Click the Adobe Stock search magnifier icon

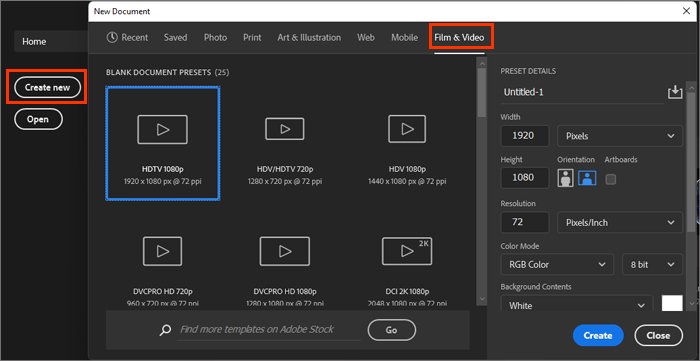165,330
